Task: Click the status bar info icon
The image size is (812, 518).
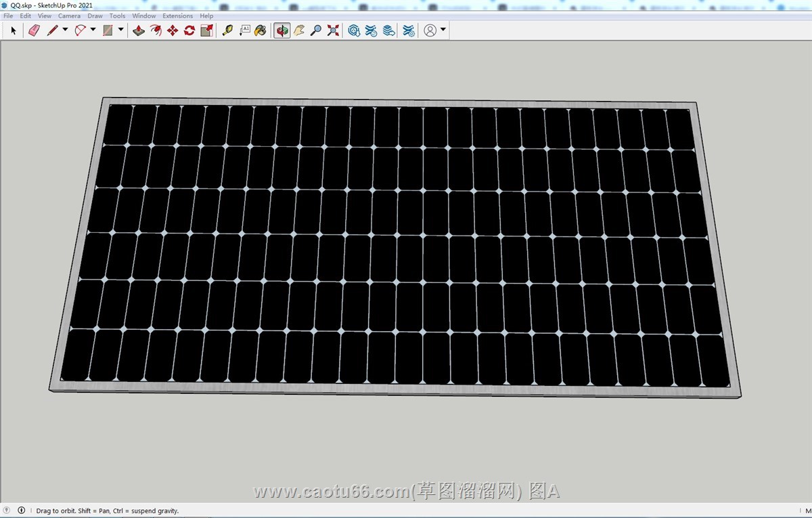Action: click(x=21, y=511)
